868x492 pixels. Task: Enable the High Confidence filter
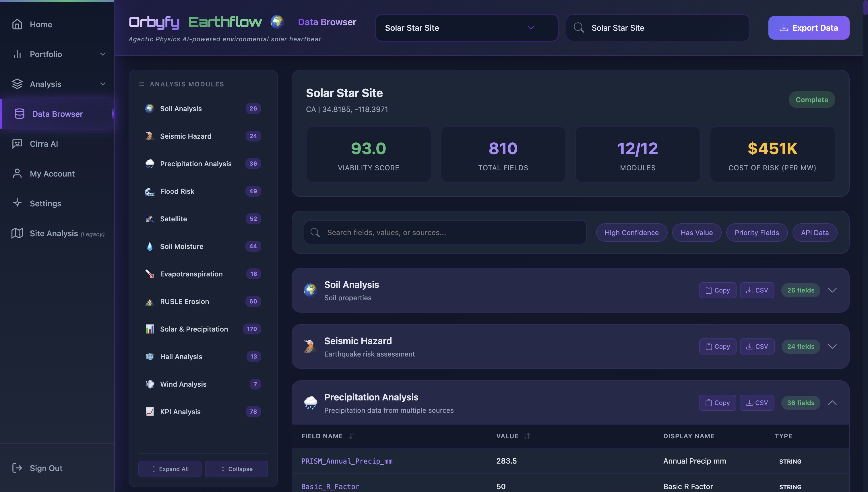pos(631,233)
